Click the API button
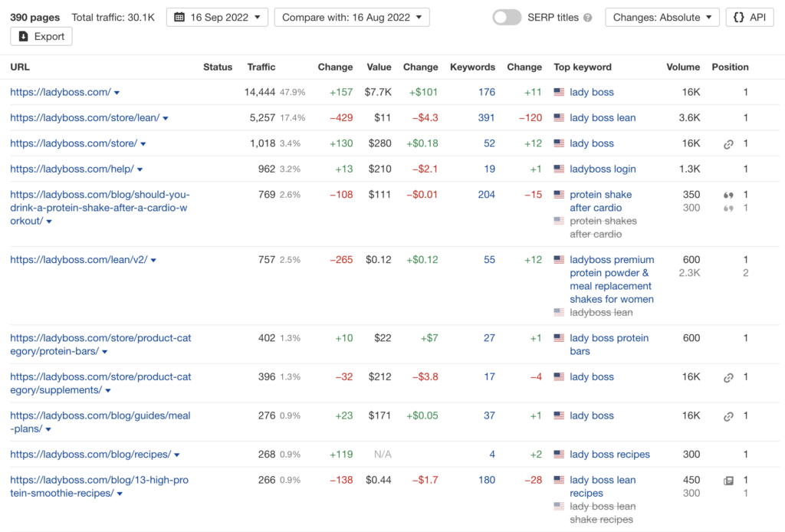This screenshot has width=785, height=532. (x=750, y=18)
